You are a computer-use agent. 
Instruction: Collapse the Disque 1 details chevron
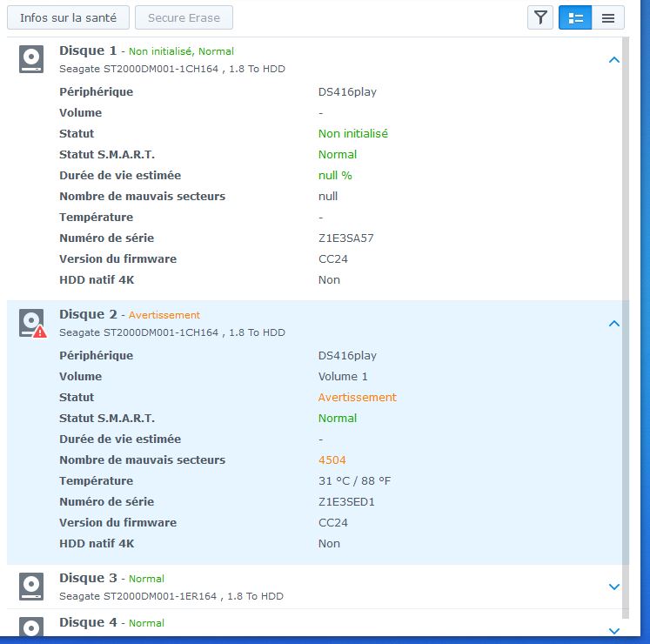pos(614,60)
